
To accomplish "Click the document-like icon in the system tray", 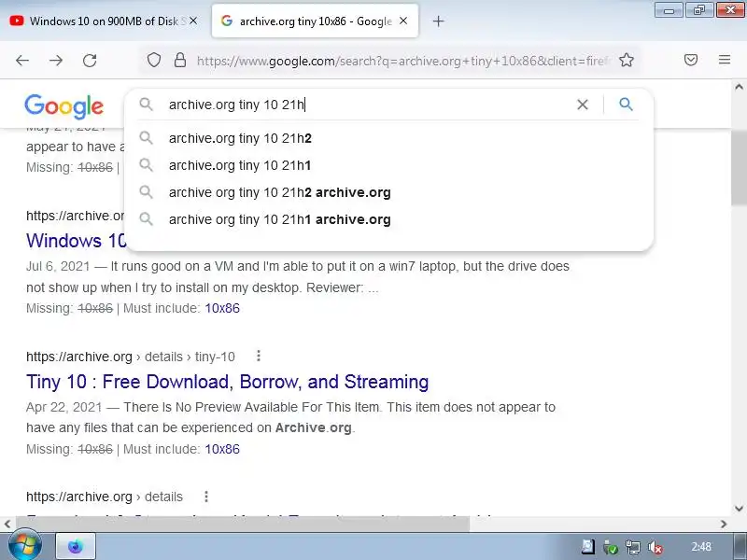I will point(588,547).
